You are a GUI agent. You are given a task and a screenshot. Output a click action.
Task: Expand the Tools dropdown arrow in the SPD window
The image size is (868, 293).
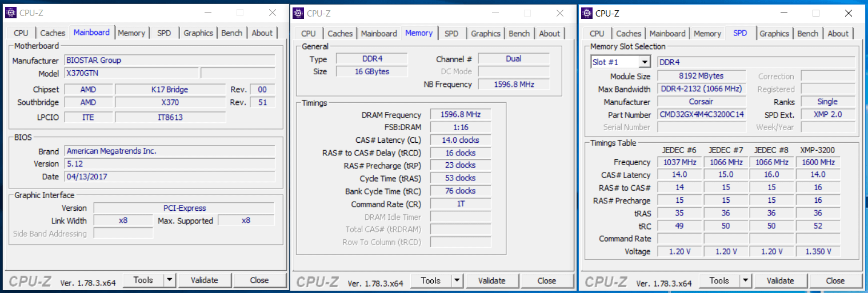745,280
